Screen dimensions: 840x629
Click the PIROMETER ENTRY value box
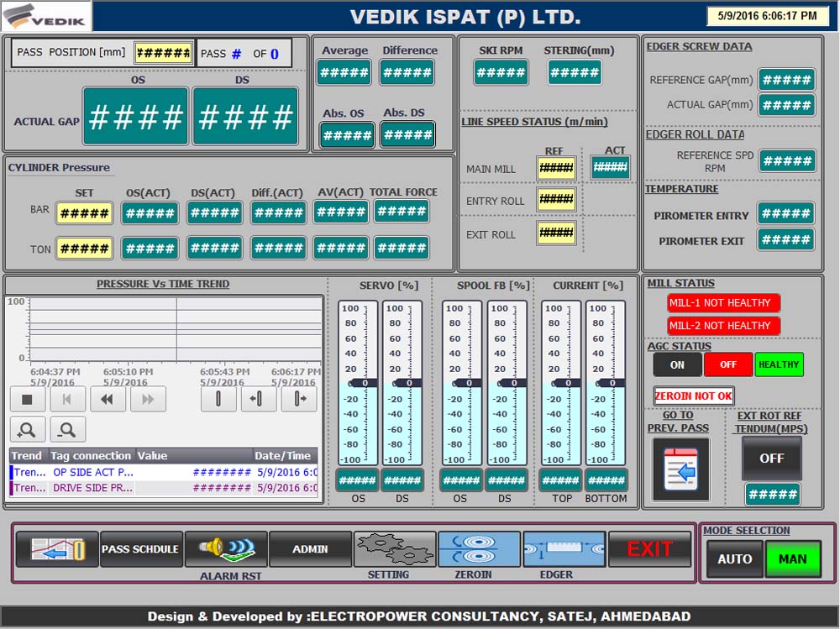click(x=786, y=214)
